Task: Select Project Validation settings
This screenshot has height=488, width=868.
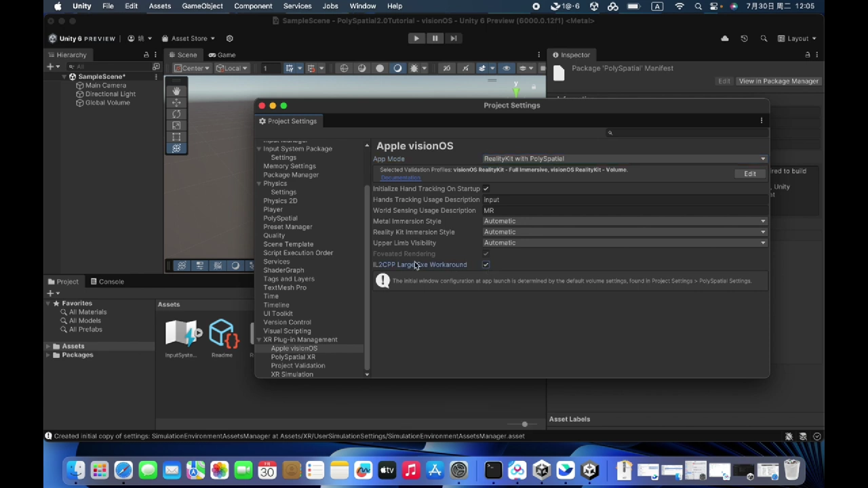Action: point(298,366)
